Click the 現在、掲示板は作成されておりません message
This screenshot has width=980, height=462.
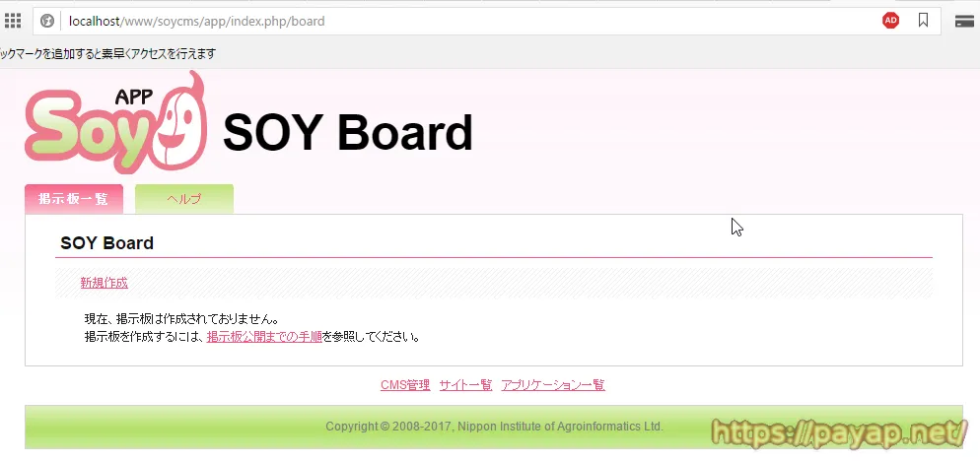click(x=181, y=319)
